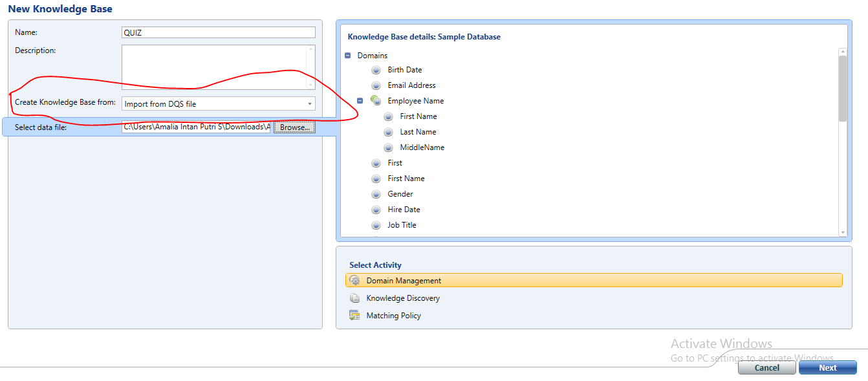The image size is (868, 381).
Task: Click the Hire Date domain icon
Action: click(x=376, y=209)
